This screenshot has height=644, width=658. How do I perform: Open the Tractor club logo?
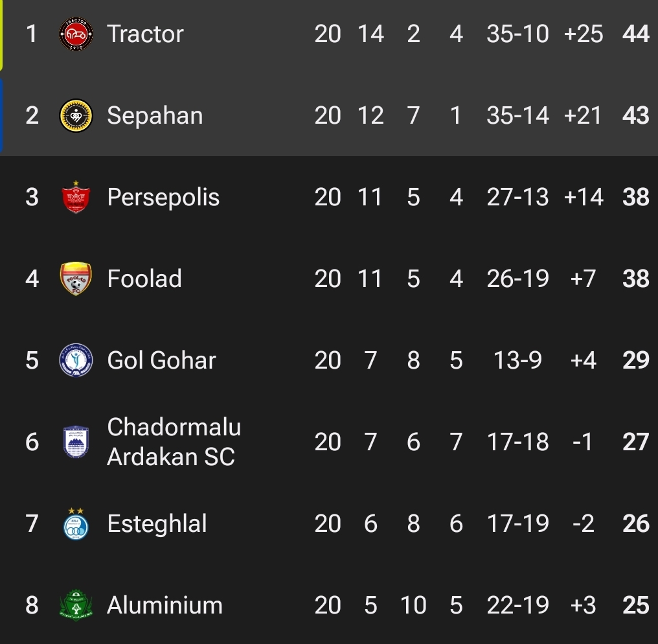coord(76,34)
